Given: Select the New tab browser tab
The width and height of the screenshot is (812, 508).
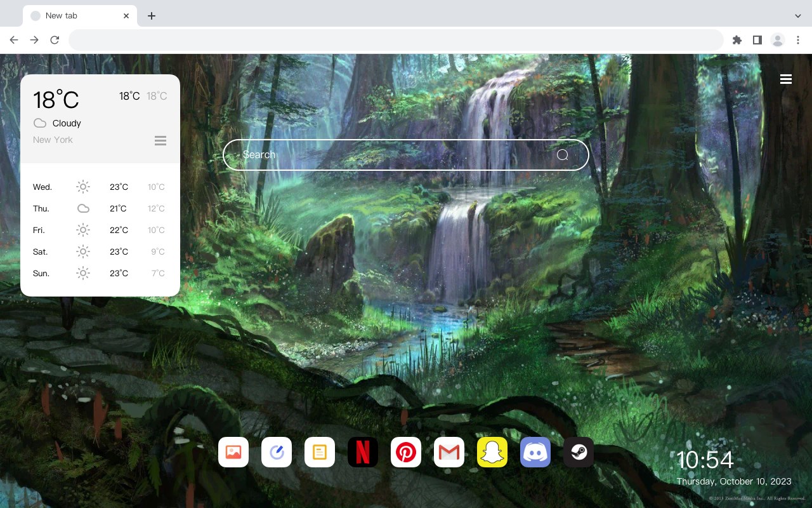Looking at the screenshot, I should [80, 16].
